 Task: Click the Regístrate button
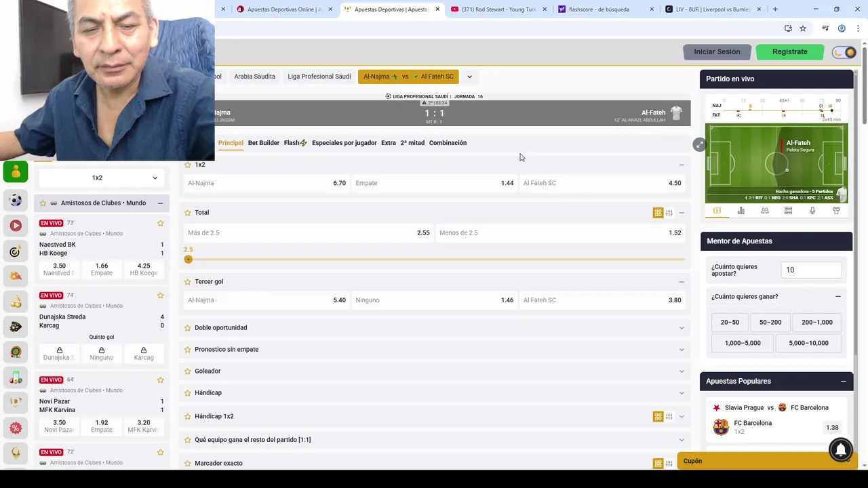(x=789, y=52)
